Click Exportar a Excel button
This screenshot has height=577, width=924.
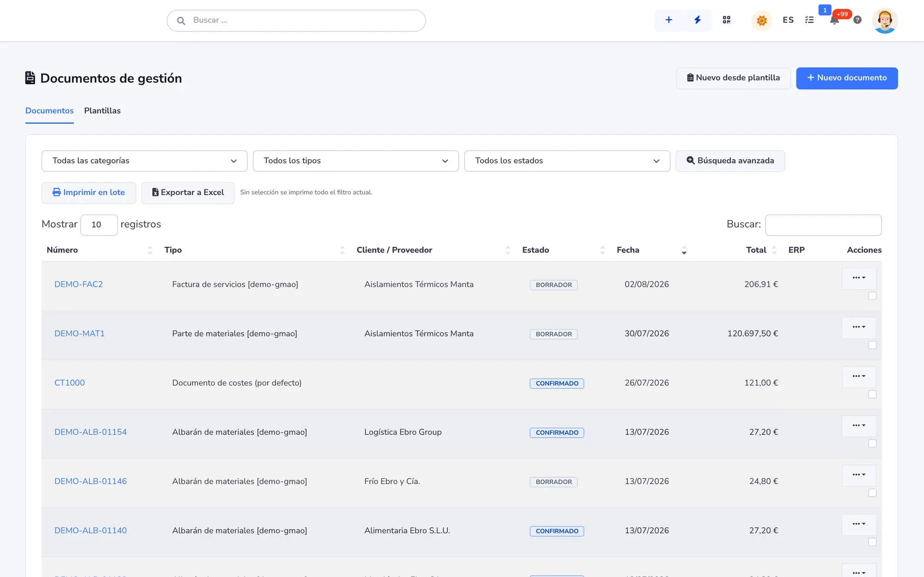188,193
